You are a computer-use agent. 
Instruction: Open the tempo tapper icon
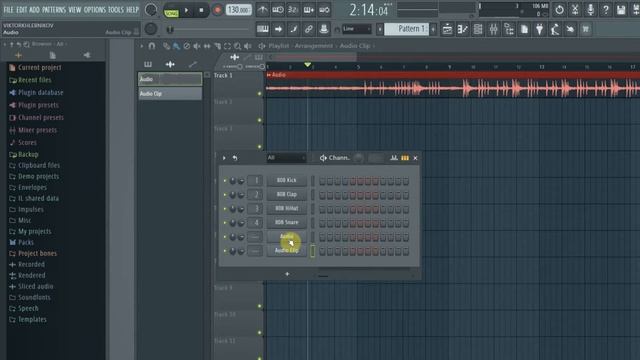(555, 29)
